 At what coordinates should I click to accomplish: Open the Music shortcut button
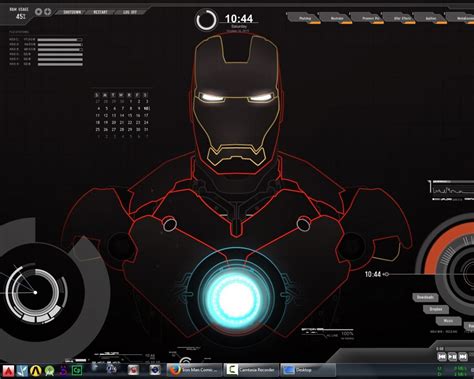[x=448, y=321]
